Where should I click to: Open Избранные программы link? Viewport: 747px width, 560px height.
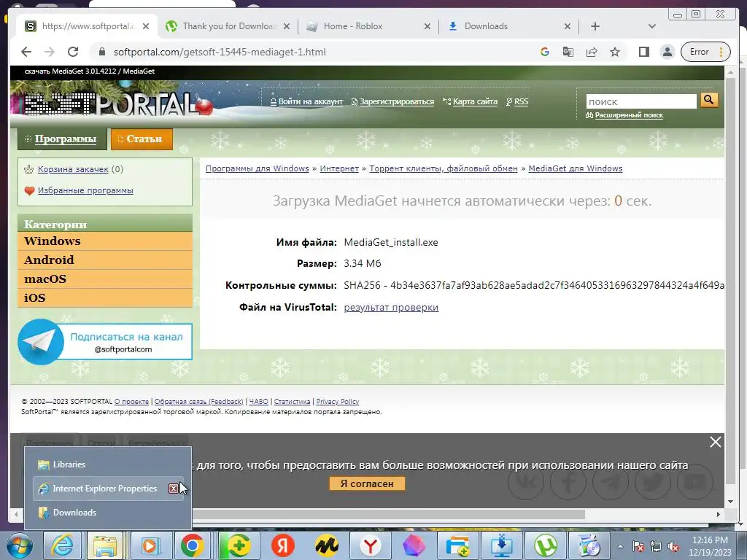[x=85, y=190]
